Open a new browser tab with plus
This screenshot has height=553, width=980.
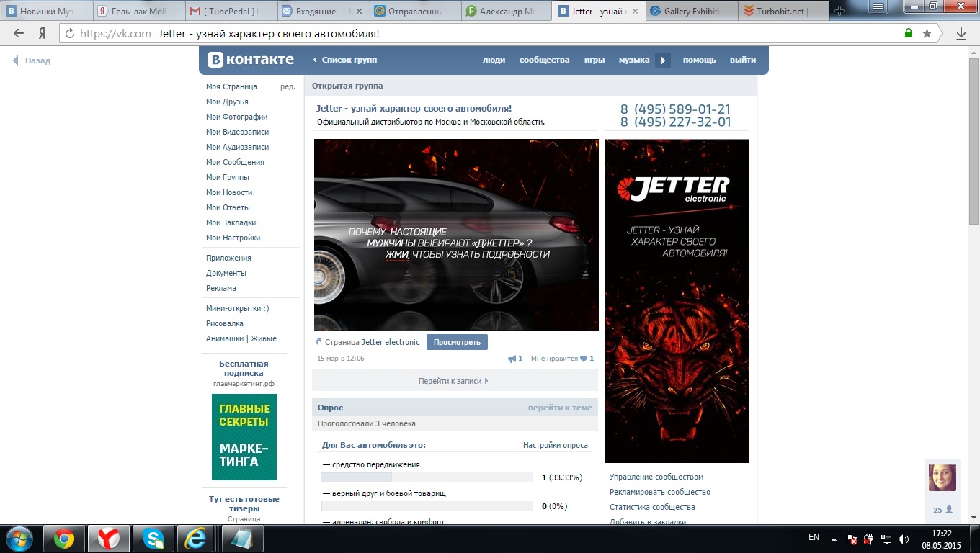pyautogui.click(x=839, y=11)
